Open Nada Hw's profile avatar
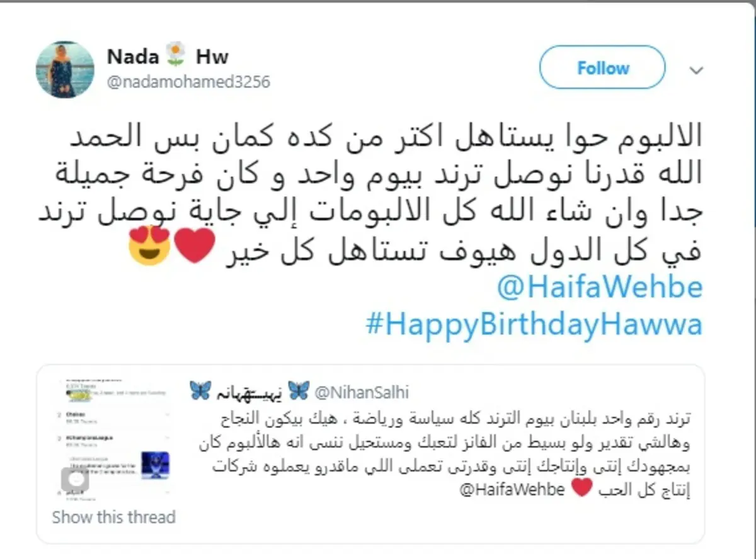This screenshot has width=756, height=559. click(65, 69)
